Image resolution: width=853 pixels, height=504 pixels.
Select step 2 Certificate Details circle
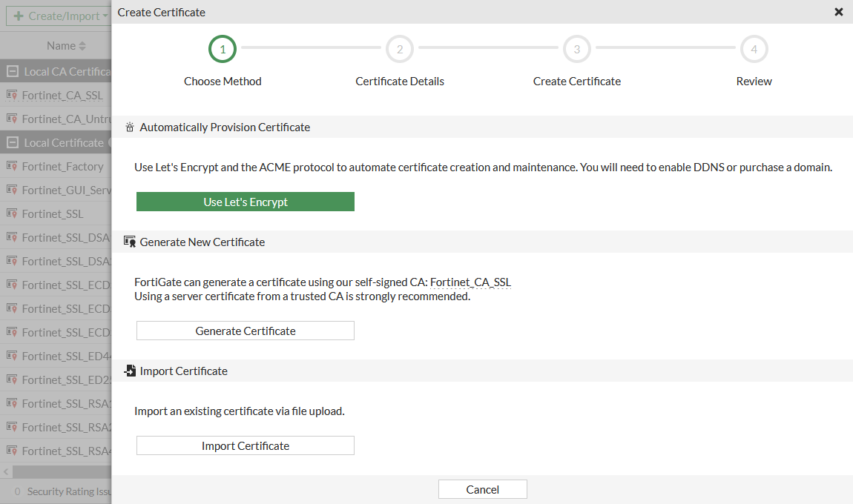coord(400,50)
